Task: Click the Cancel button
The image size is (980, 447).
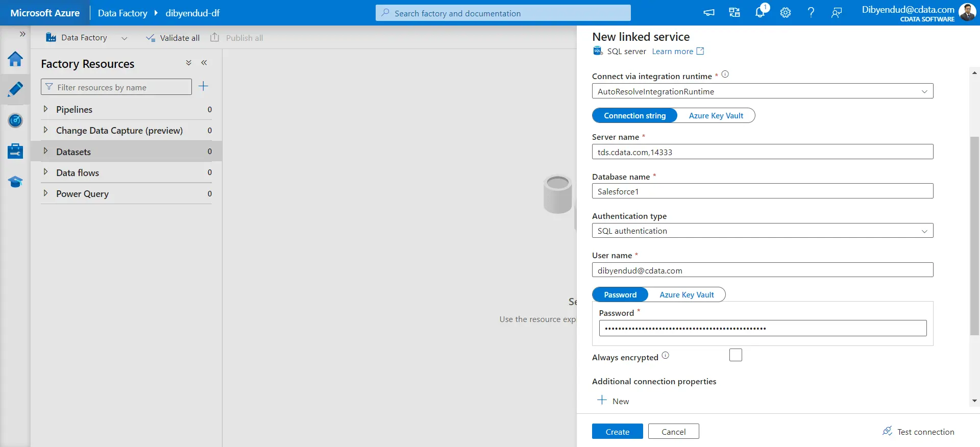Action: point(674,432)
